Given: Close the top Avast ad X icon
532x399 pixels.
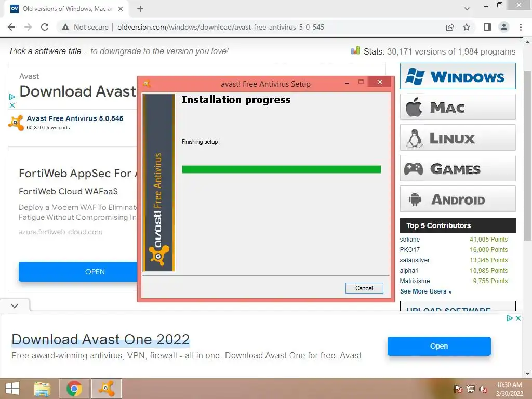Looking at the screenshot, I should click(x=12, y=105).
